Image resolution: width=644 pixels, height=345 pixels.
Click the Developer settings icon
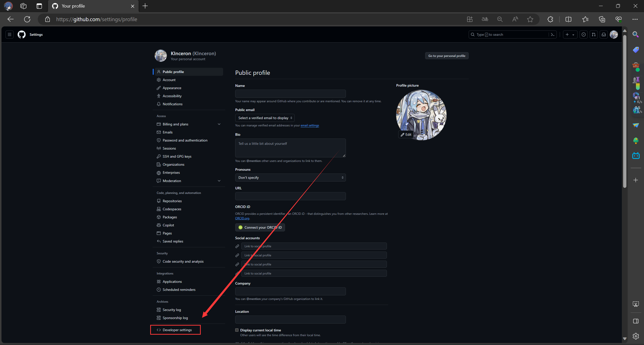coord(158,330)
